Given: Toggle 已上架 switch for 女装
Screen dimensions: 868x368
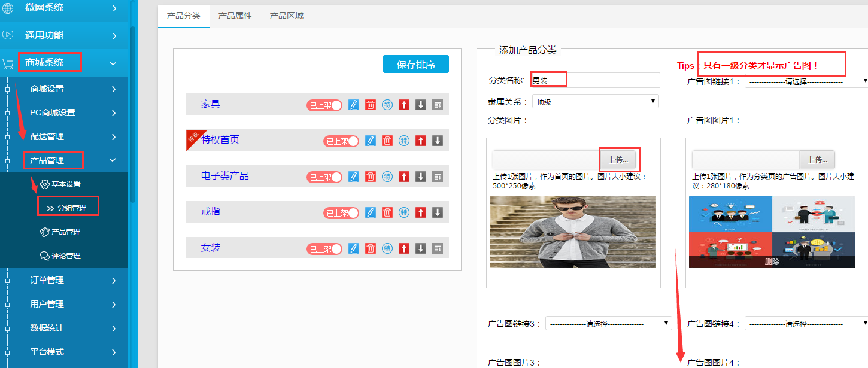Looking at the screenshot, I should tap(324, 248).
